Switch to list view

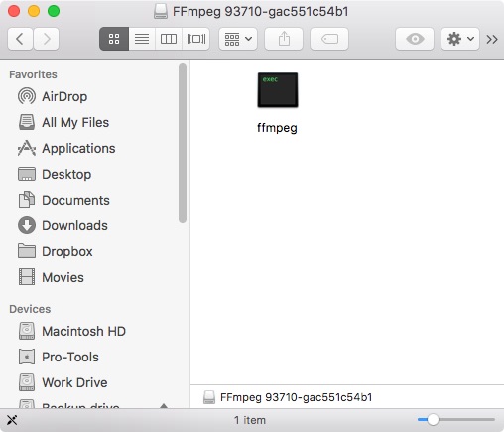point(142,39)
